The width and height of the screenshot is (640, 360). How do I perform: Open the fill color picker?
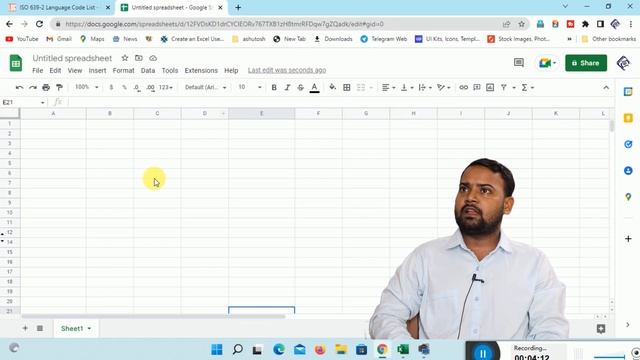click(x=333, y=87)
